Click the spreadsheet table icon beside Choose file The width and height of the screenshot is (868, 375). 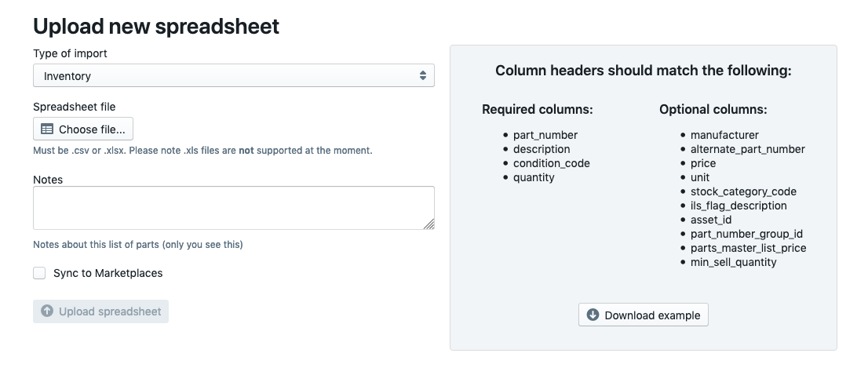(47, 129)
